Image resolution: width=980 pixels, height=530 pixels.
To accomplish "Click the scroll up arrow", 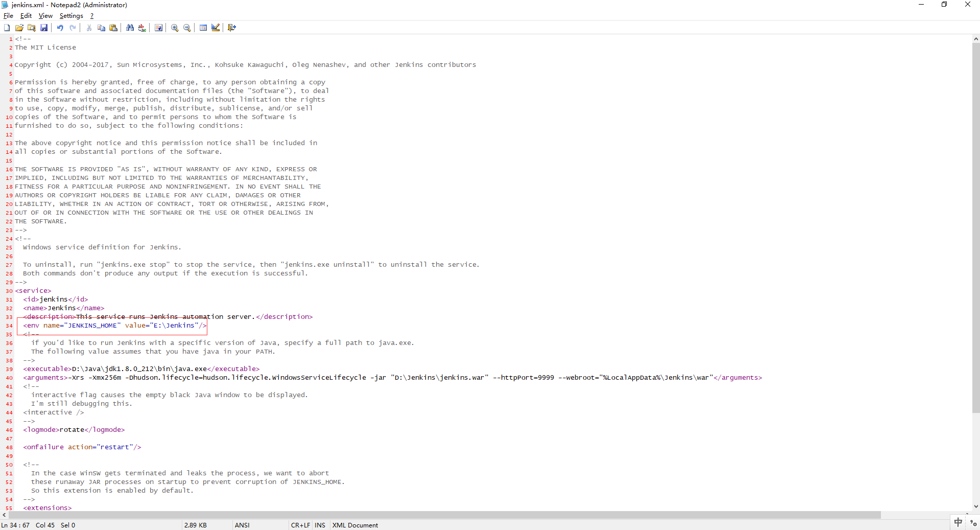I will tap(975, 39).
